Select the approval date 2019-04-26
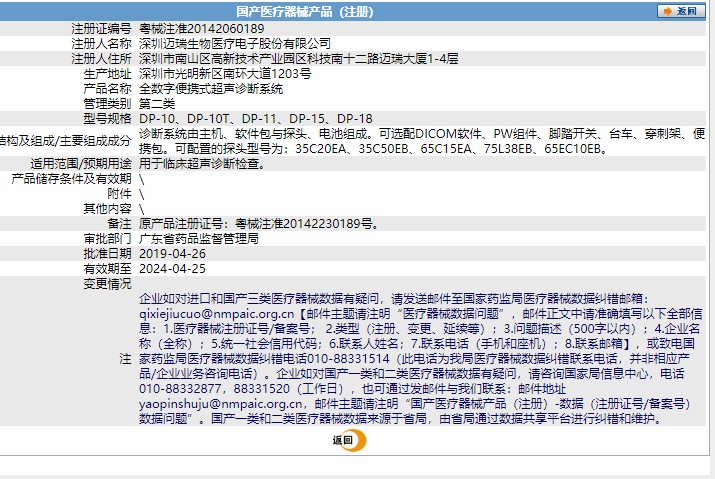 point(172,254)
